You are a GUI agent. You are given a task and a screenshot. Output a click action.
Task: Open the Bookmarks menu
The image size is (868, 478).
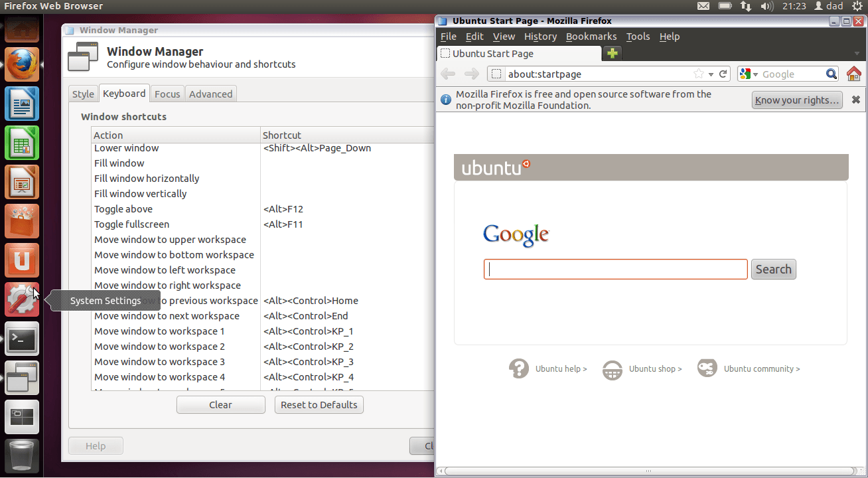coord(591,37)
